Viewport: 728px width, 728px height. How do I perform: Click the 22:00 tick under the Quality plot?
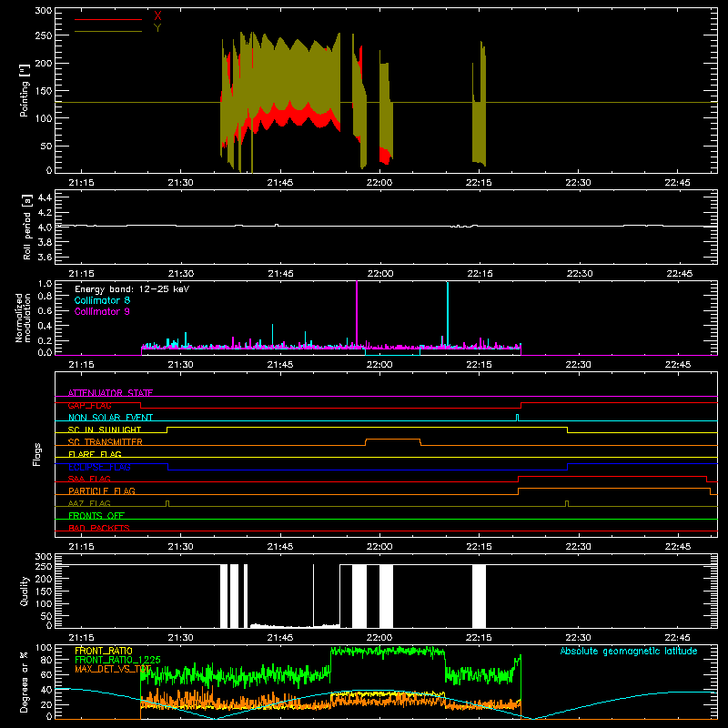379,638
